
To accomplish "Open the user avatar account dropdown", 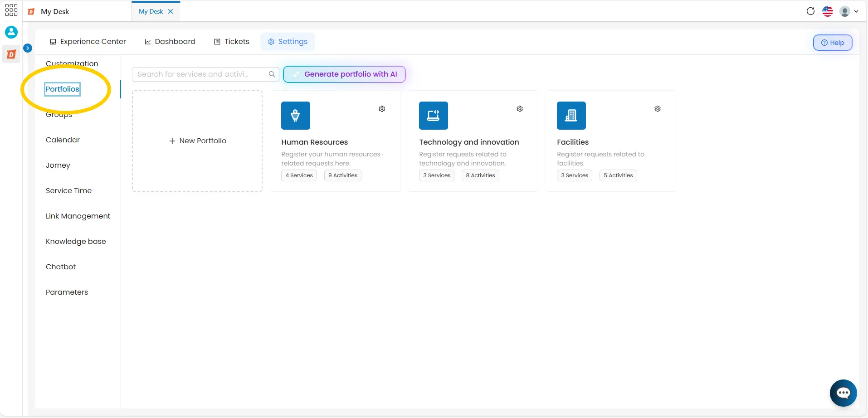I will click(x=849, y=11).
